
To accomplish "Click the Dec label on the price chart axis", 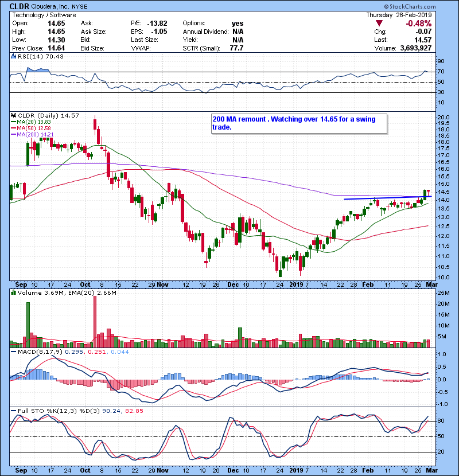I will click(x=233, y=284).
